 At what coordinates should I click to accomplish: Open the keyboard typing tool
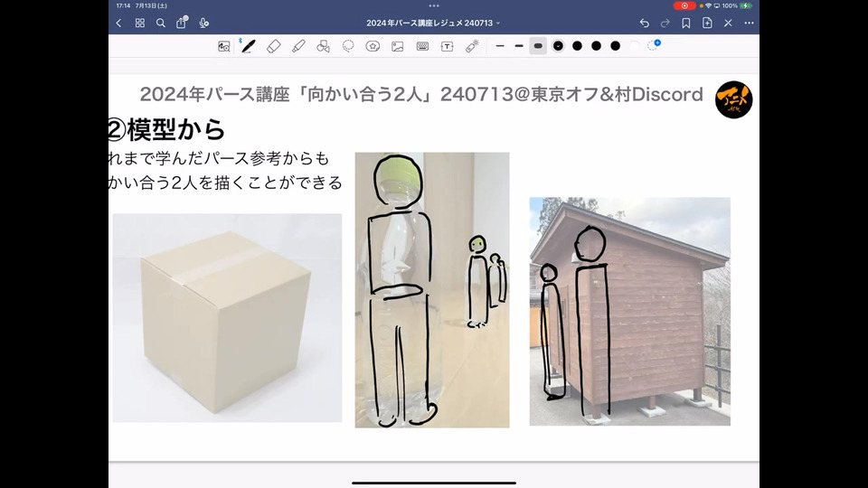(x=422, y=46)
